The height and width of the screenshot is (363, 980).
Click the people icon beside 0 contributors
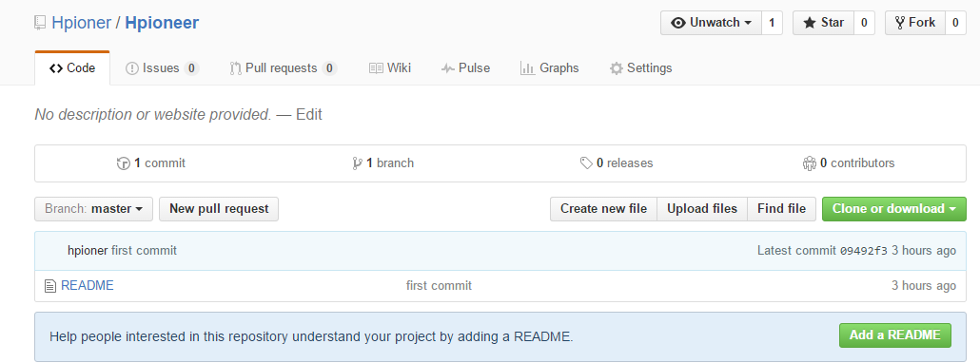[810, 163]
